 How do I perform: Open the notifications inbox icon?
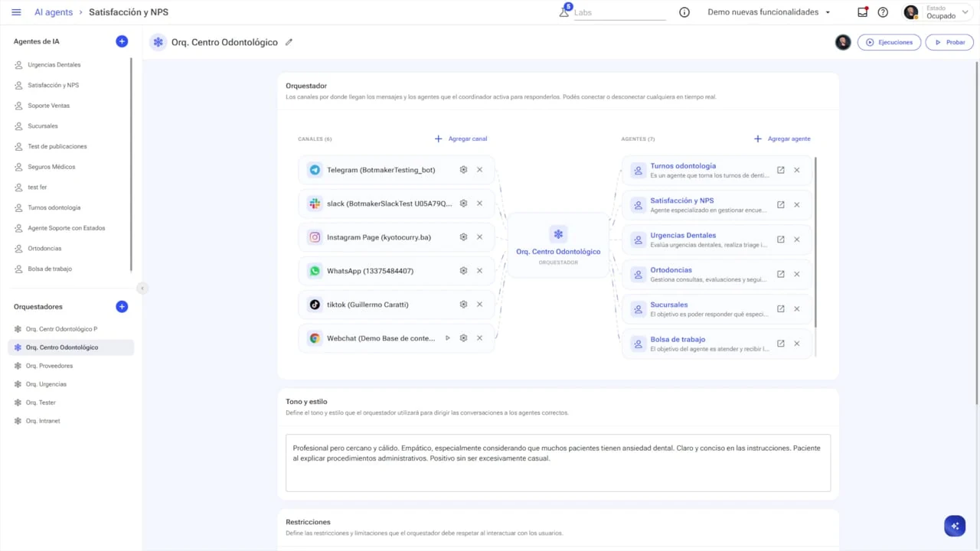click(863, 12)
